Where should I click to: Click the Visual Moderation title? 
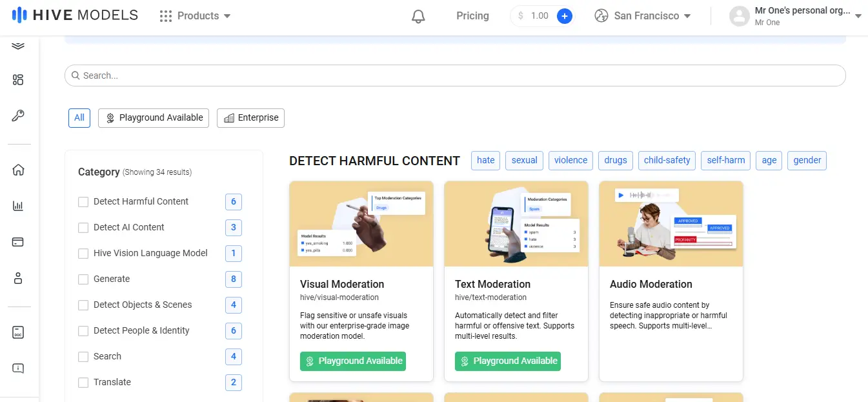pyautogui.click(x=342, y=284)
